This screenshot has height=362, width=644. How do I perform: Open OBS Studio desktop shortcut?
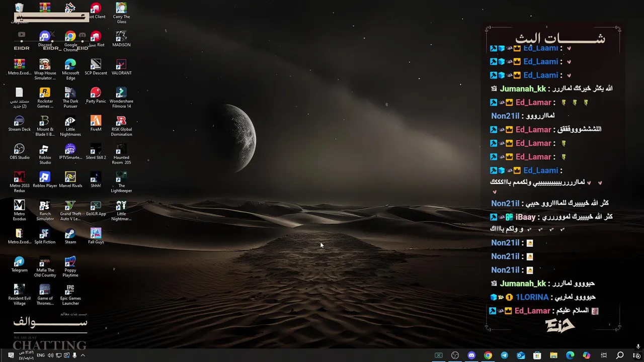click(x=19, y=151)
